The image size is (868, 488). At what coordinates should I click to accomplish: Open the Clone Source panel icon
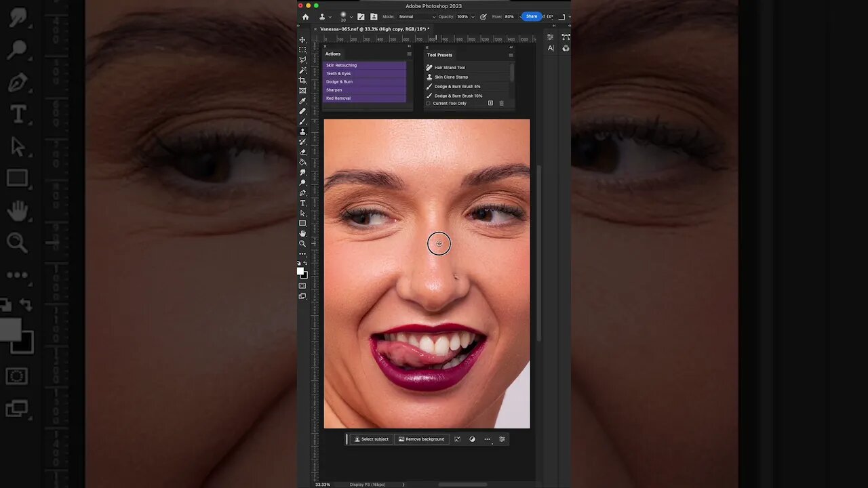click(374, 16)
